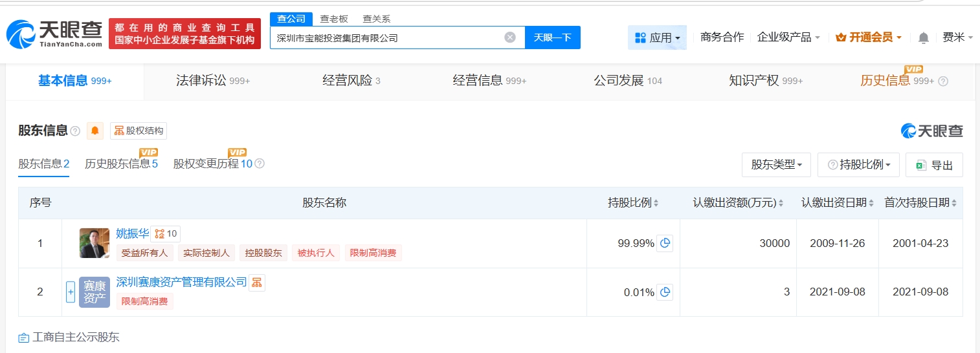
Task: Open the 10 related companies badge beside 姚振华
Action: (x=166, y=233)
